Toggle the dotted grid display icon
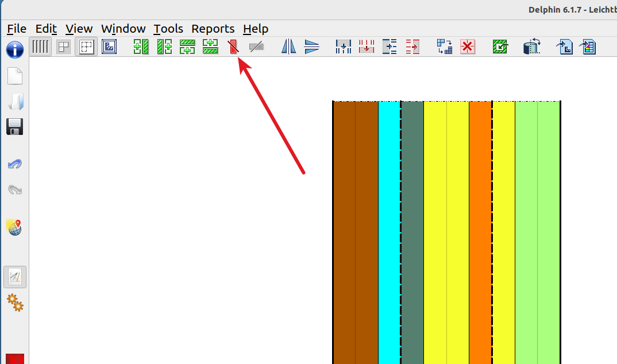This screenshot has width=617, height=364. (63, 47)
